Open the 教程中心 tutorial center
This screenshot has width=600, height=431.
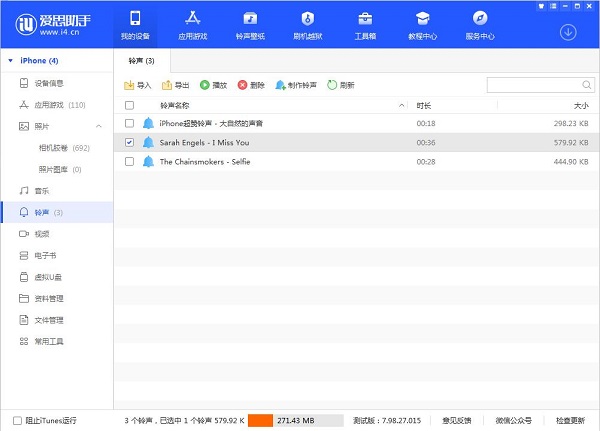[422, 25]
